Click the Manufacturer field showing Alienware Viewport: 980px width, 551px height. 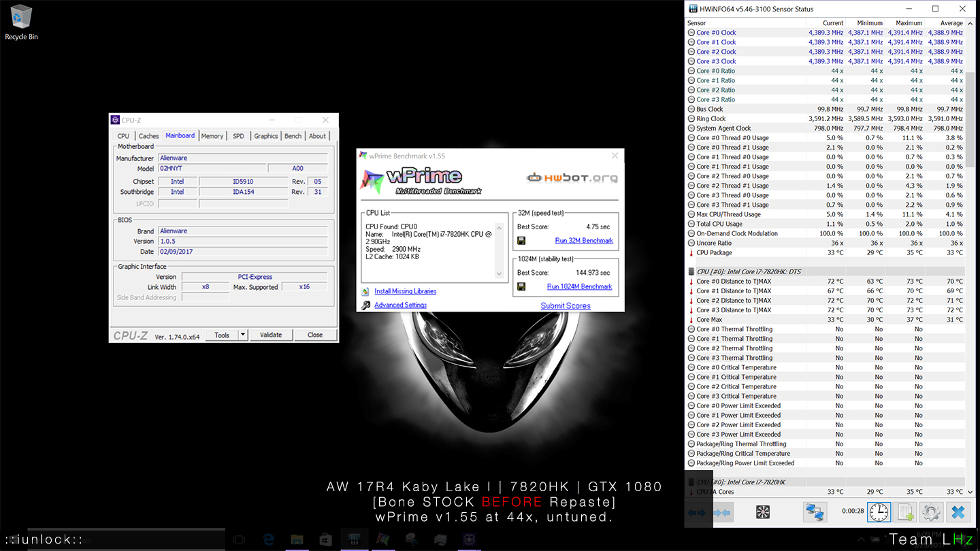tap(243, 158)
